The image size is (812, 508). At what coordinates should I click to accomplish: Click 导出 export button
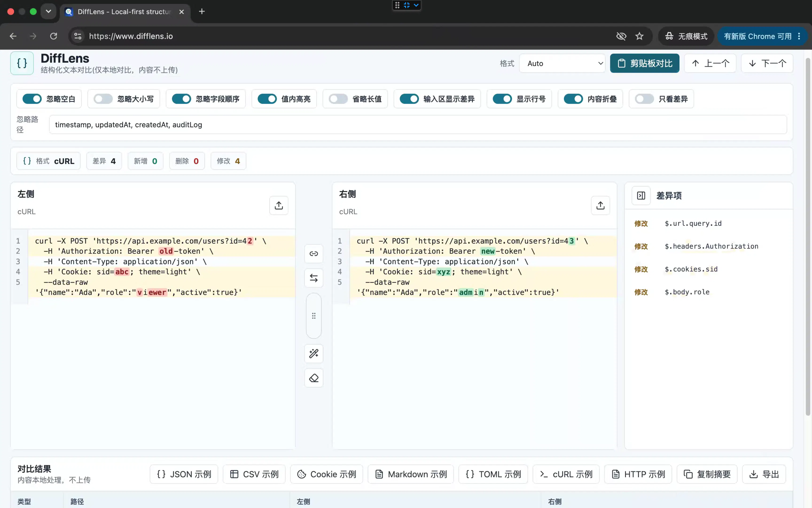(764, 474)
